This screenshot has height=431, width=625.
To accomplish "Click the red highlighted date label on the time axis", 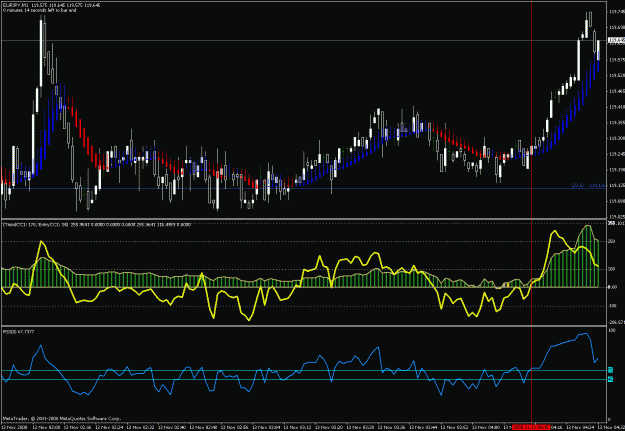I will (x=531, y=427).
